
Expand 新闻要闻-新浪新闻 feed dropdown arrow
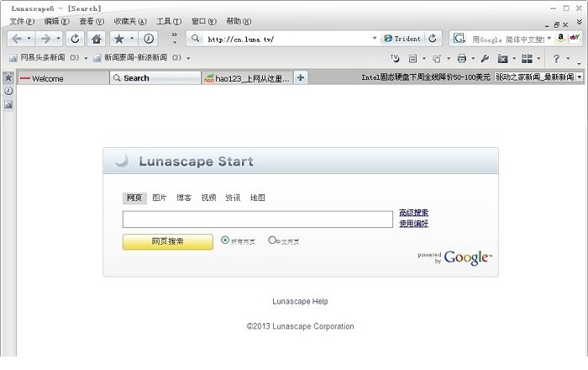click(x=188, y=58)
